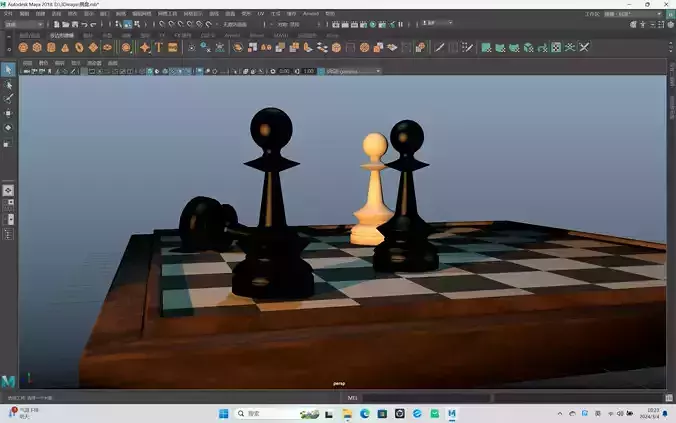Click the SVG import shelf icon
The height and width of the screenshot is (423, 676).
pos(173,47)
